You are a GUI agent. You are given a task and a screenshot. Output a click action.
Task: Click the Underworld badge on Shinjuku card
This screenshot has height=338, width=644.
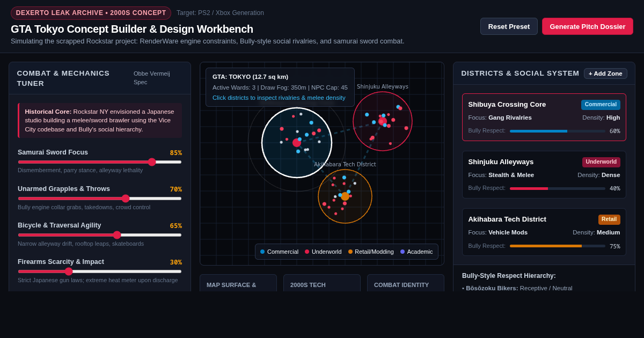pos(601,162)
